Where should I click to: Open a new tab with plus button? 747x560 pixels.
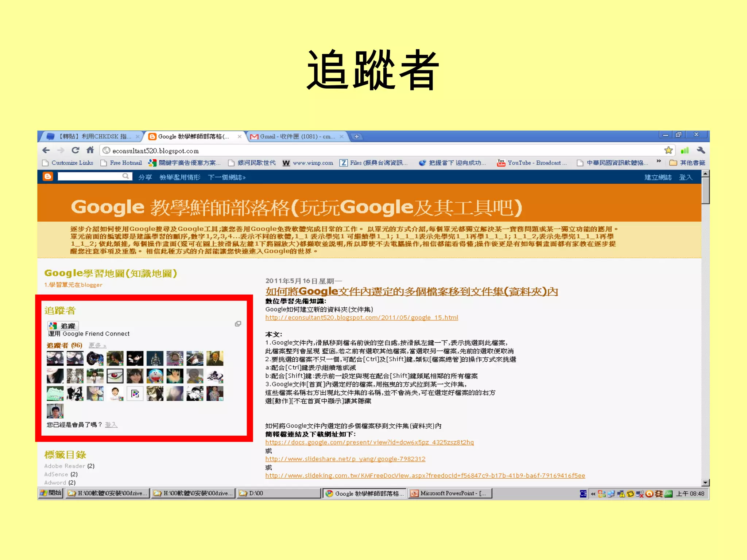[x=357, y=136]
